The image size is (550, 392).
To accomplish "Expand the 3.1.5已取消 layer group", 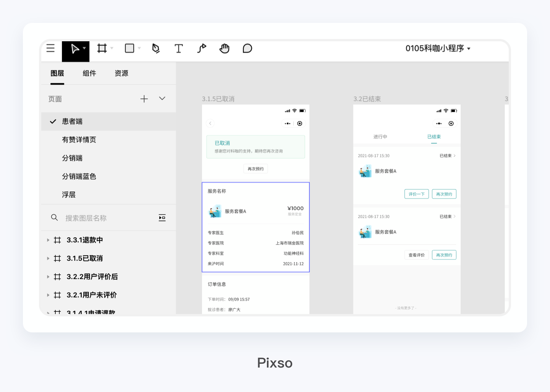I will tap(48, 258).
